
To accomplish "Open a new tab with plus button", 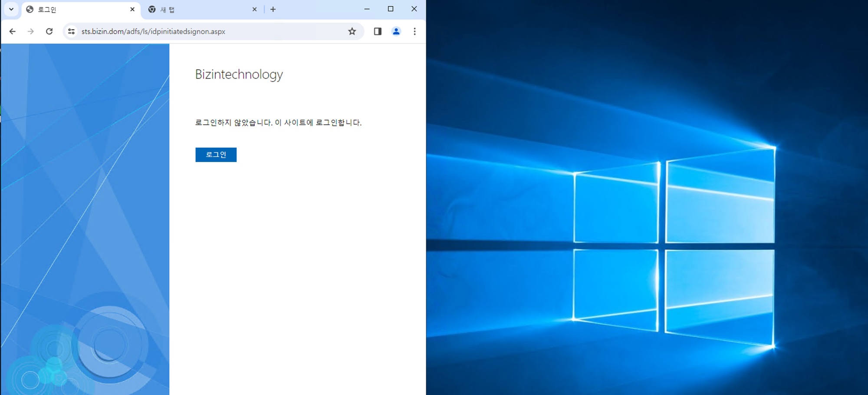I will click(x=273, y=9).
